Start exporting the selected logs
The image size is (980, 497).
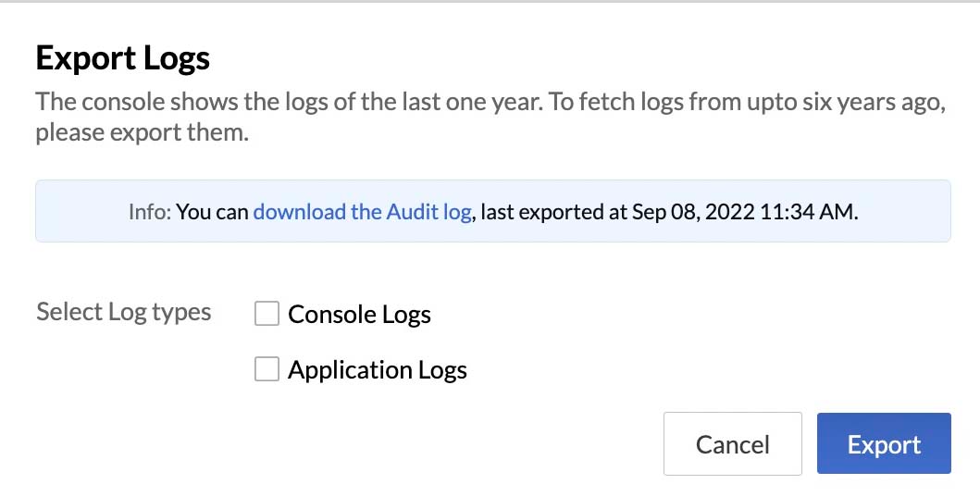(x=884, y=444)
